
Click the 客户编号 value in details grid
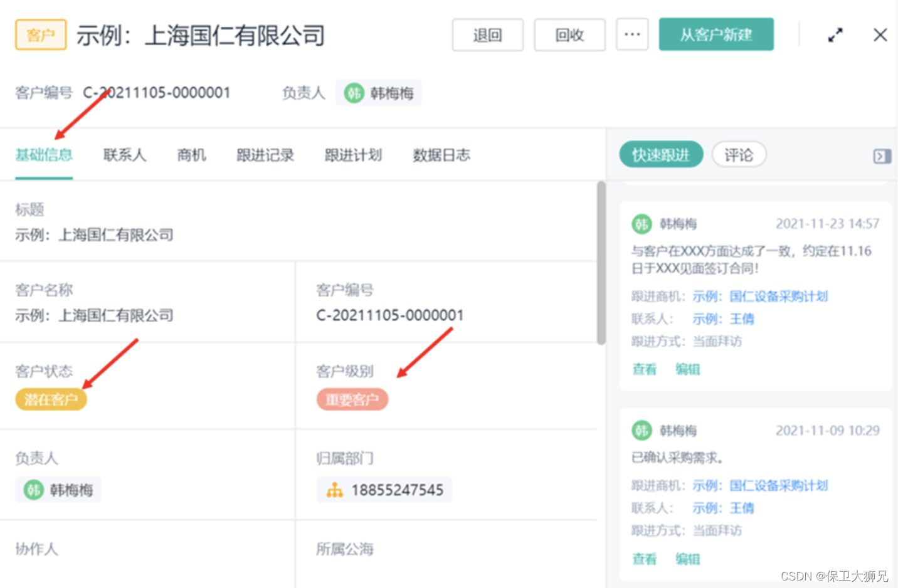pyautogui.click(x=390, y=315)
